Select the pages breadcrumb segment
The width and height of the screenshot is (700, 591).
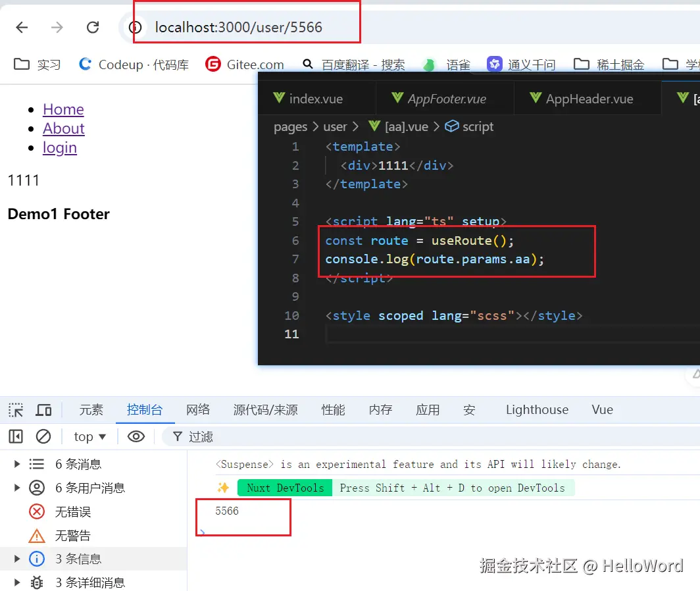point(291,127)
